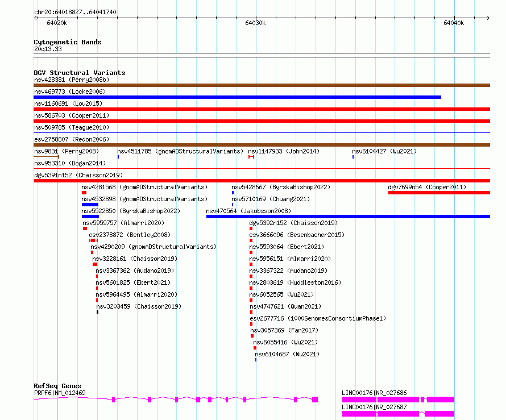Click nsv4281568 red variant marker
506x420 pixels.
(x=84, y=193)
